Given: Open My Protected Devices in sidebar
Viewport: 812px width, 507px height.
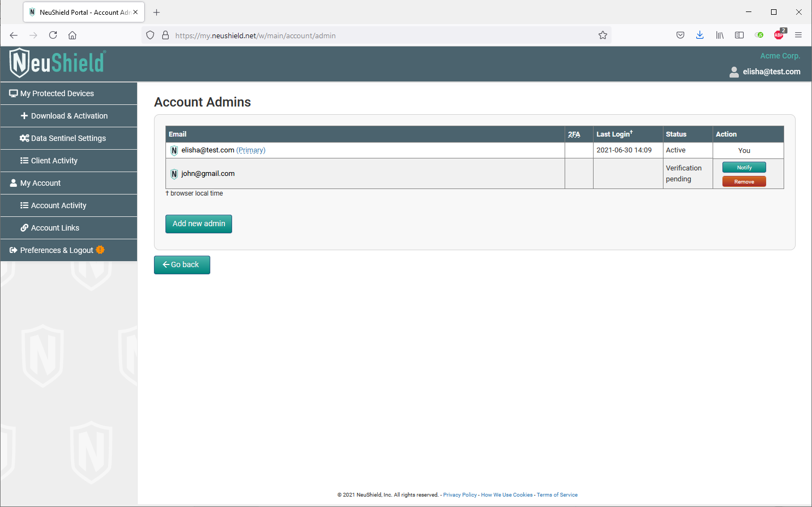Looking at the screenshot, I should pyautogui.click(x=69, y=93).
